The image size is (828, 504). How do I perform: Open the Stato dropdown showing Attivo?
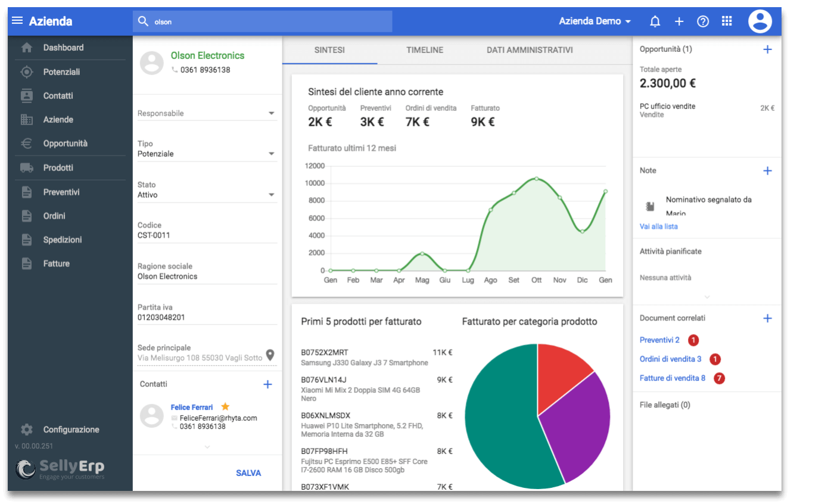pos(207,190)
